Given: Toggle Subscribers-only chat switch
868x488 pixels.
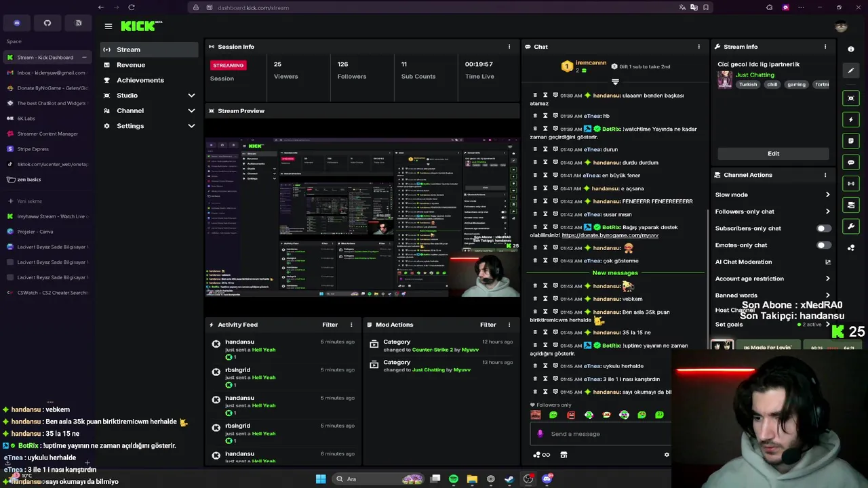Looking at the screenshot, I should [823, 228].
